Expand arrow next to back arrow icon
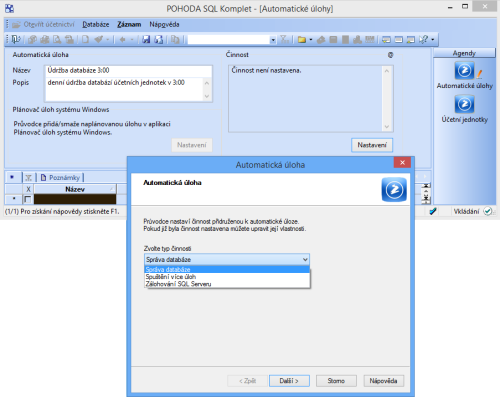The height and width of the screenshot is (397, 500). point(132,40)
